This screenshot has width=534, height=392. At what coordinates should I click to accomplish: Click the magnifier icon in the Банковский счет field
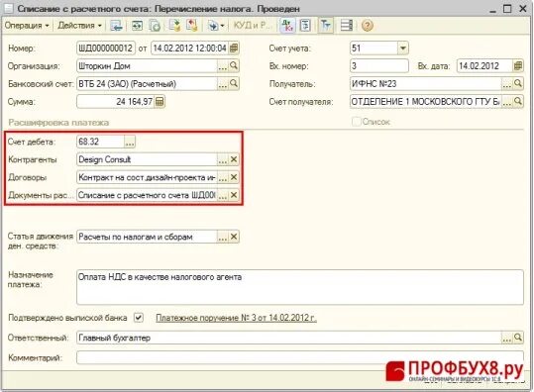pyautogui.click(x=234, y=83)
